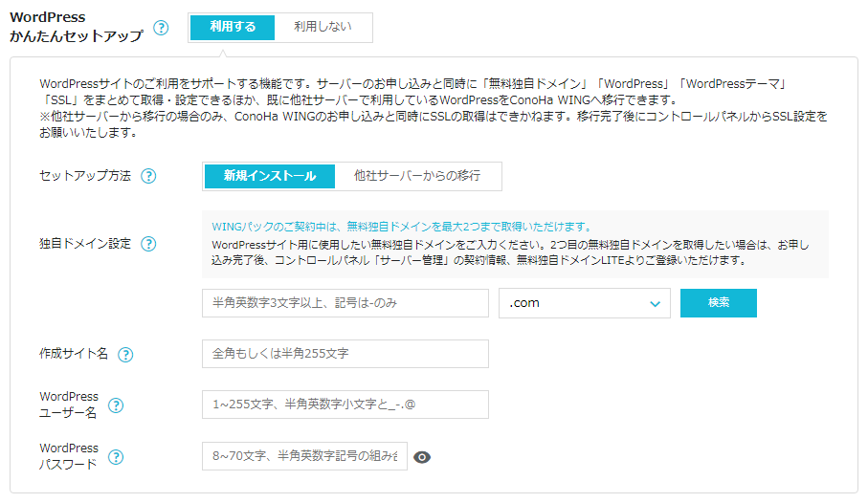Focus the domain name input field

(x=345, y=303)
